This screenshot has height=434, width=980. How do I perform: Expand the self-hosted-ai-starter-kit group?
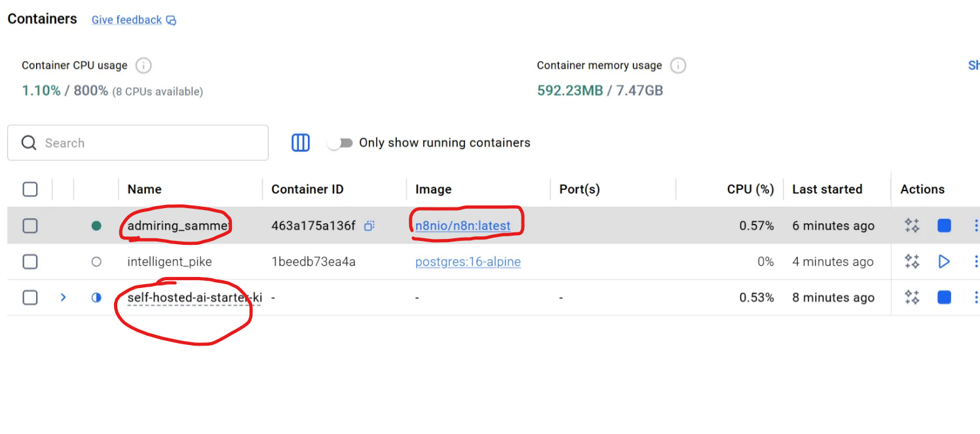(x=64, y=298)
